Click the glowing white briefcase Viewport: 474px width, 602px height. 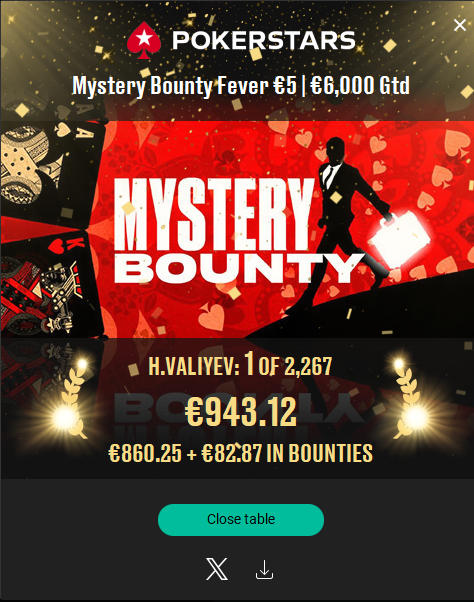[399, 240]
